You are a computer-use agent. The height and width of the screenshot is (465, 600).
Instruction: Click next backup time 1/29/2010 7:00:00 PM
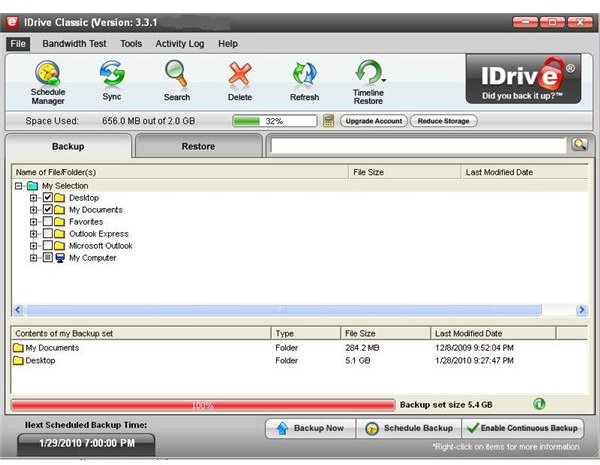(x=87, y=443)
